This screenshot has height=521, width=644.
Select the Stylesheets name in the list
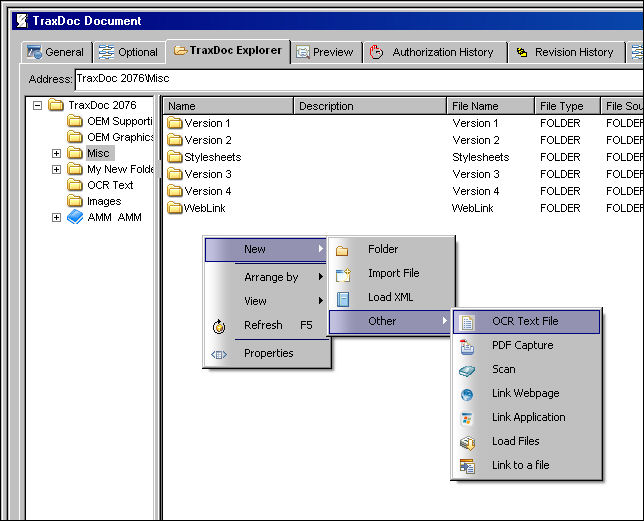point(212,157)
